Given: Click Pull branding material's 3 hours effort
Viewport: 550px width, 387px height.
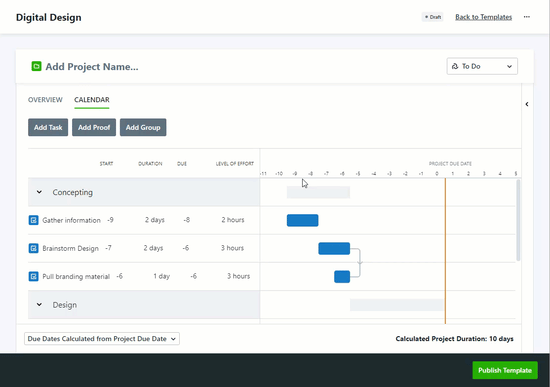Looking at the screenshot, I should tap(239, 276).
